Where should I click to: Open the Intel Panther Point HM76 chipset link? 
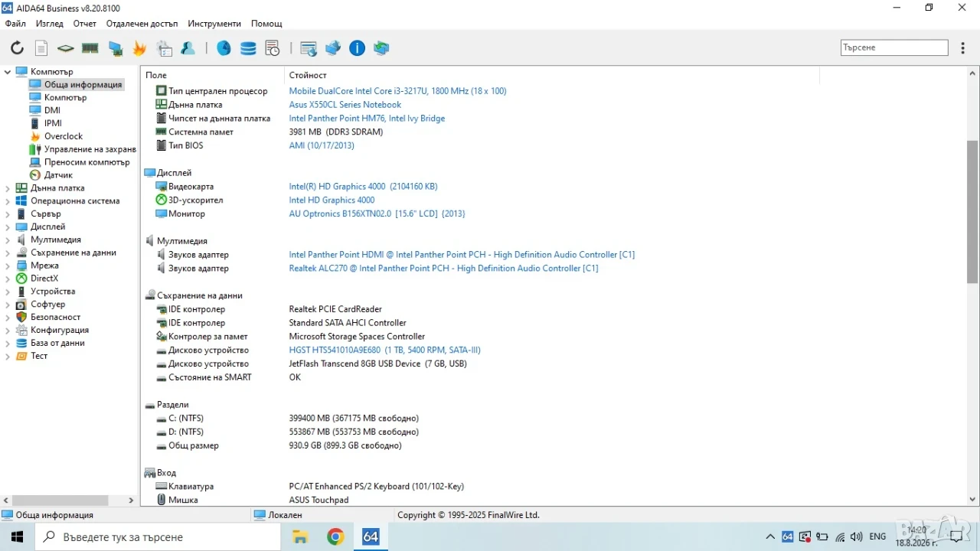click(x=367, y=119)
